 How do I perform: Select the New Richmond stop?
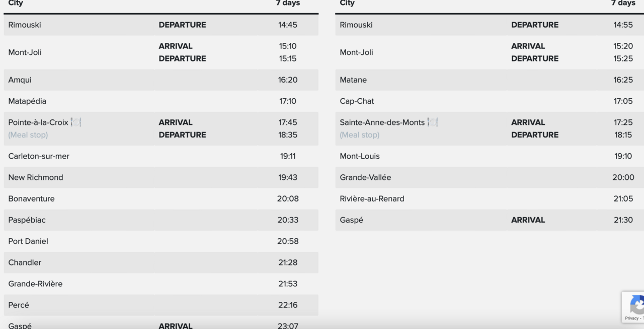(x=36, y=177)
